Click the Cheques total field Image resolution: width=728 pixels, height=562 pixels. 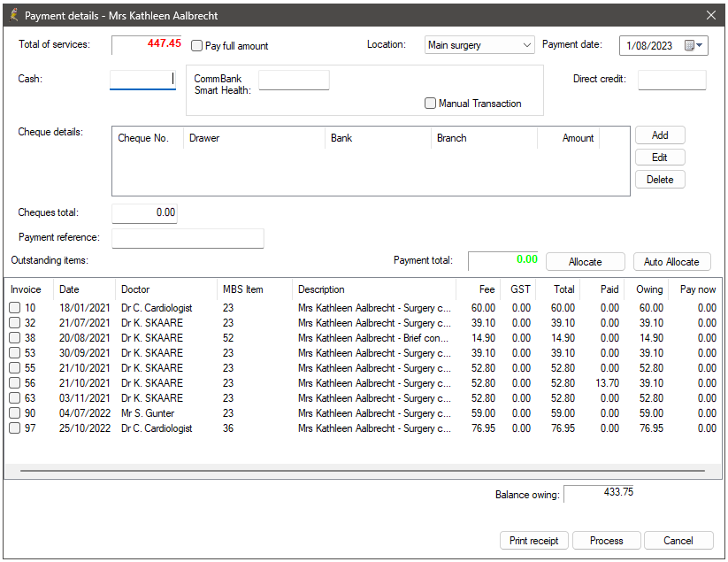144,212
